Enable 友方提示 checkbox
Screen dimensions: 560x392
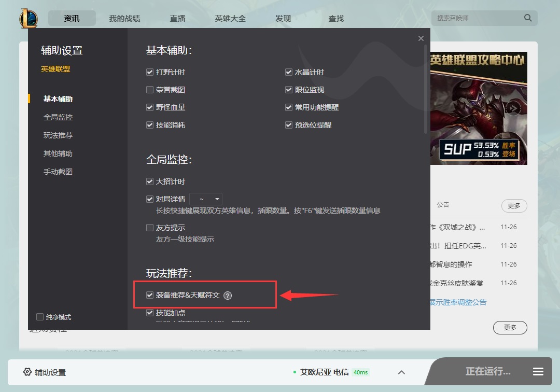point(150,228)
